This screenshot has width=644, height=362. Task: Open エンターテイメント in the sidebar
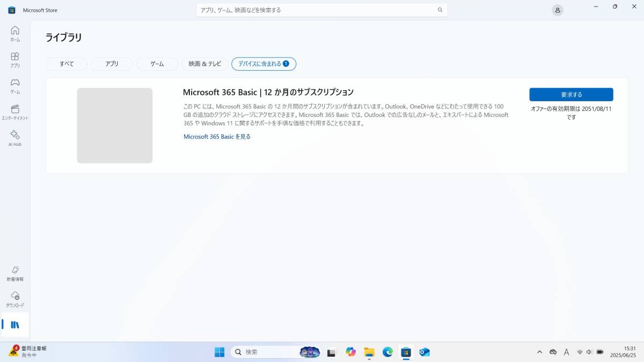(x=15, y=112)
